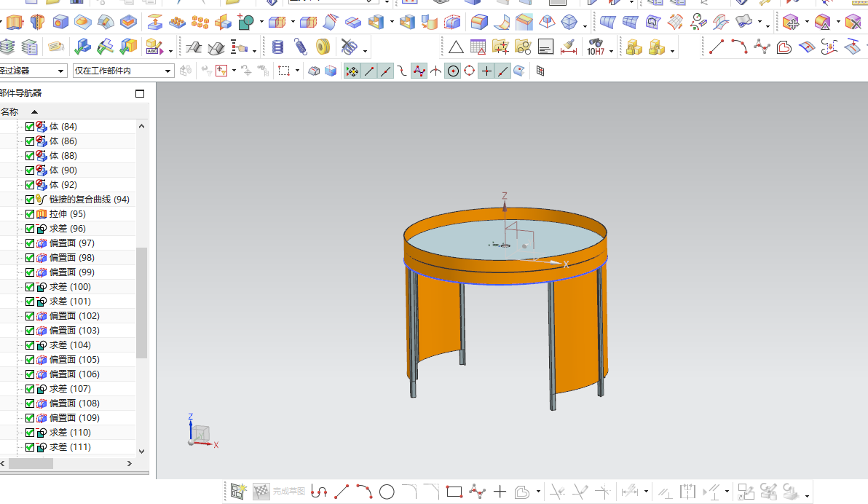Select the Extrude tool in feature toolbar
The height and width of the screenshot is (504, 868).
(15, 22)
